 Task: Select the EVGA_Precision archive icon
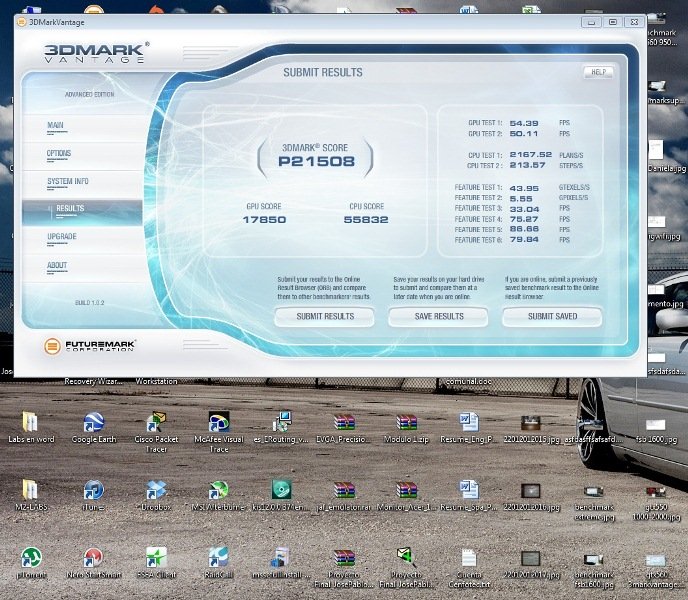click(x=344, y=423)
